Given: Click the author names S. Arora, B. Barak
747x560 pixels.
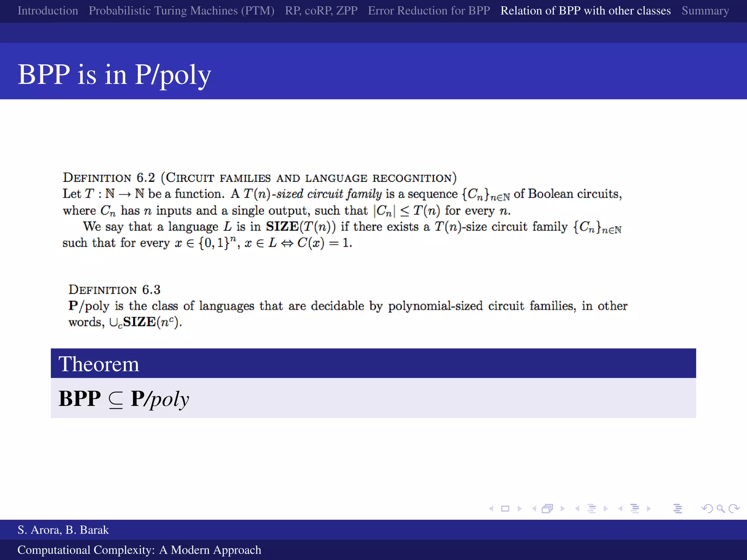Looking at the screenshot, I should (x=63, y=530).
